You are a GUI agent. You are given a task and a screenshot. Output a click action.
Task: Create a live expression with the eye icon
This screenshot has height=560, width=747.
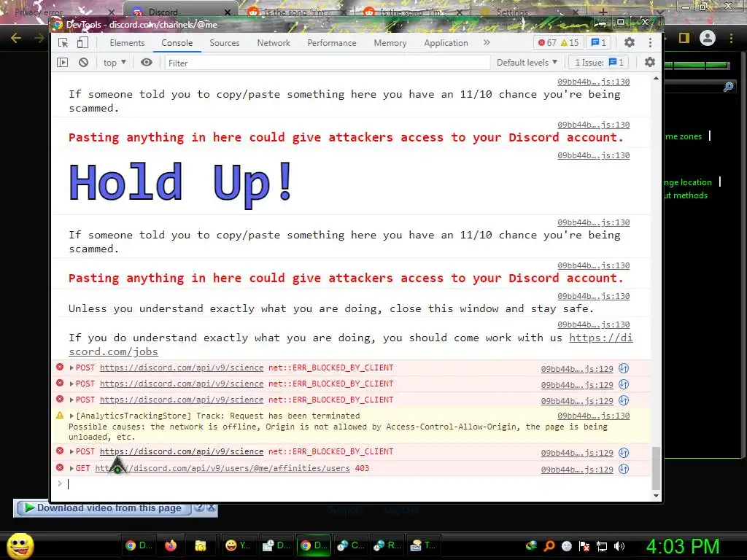(x=146, y=63)
